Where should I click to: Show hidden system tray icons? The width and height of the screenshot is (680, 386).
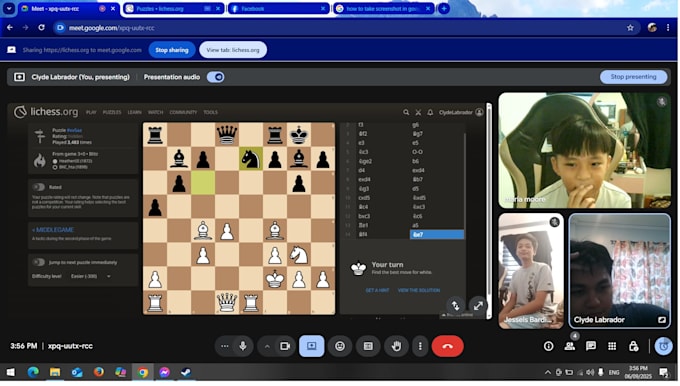[548, 372]
